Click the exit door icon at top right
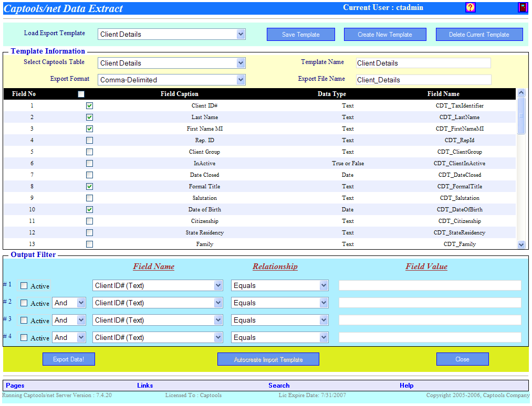This screenshot has width=532, height=406. pos(523,7)
